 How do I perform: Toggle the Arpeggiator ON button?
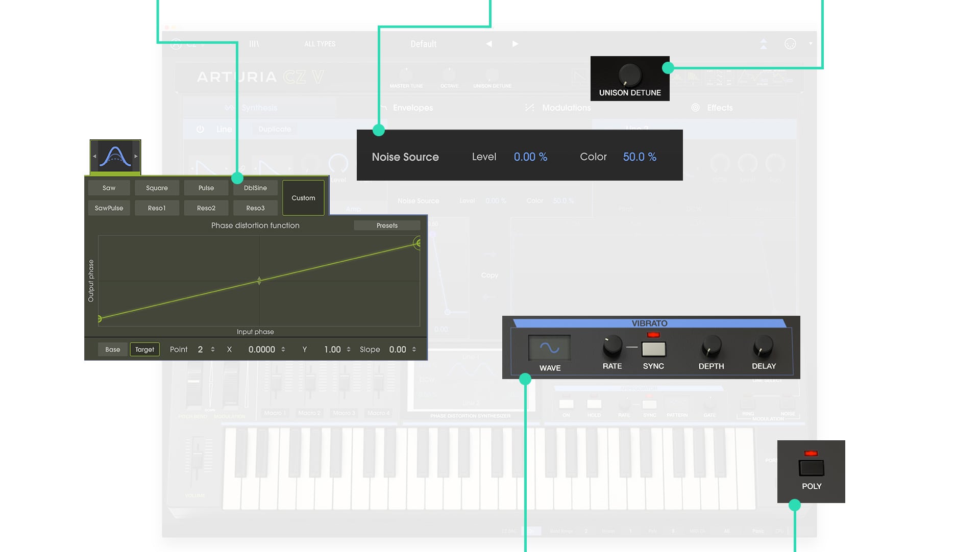[566, 404]
